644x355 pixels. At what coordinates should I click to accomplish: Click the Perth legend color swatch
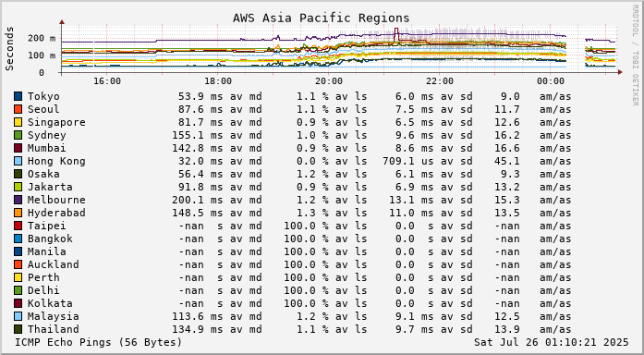(x=18, y=277)
